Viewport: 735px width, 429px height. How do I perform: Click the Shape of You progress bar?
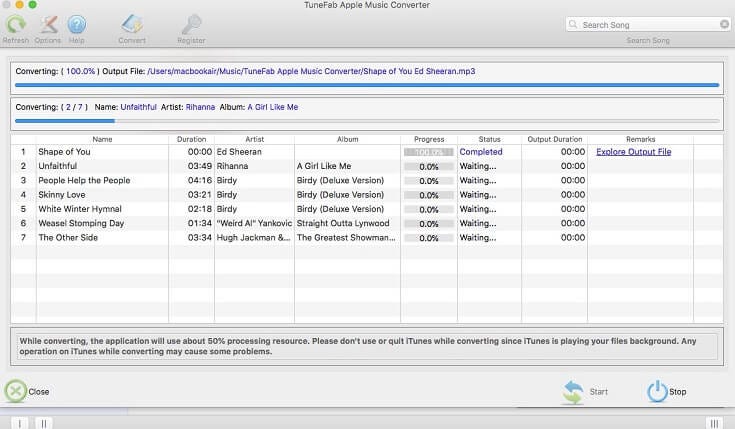tap(428, 152)
